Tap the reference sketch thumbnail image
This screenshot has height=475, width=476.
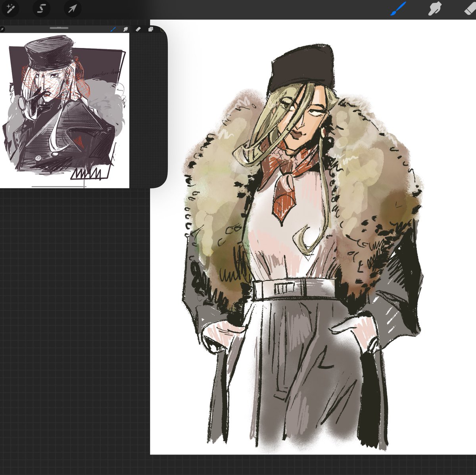(65, 110)
